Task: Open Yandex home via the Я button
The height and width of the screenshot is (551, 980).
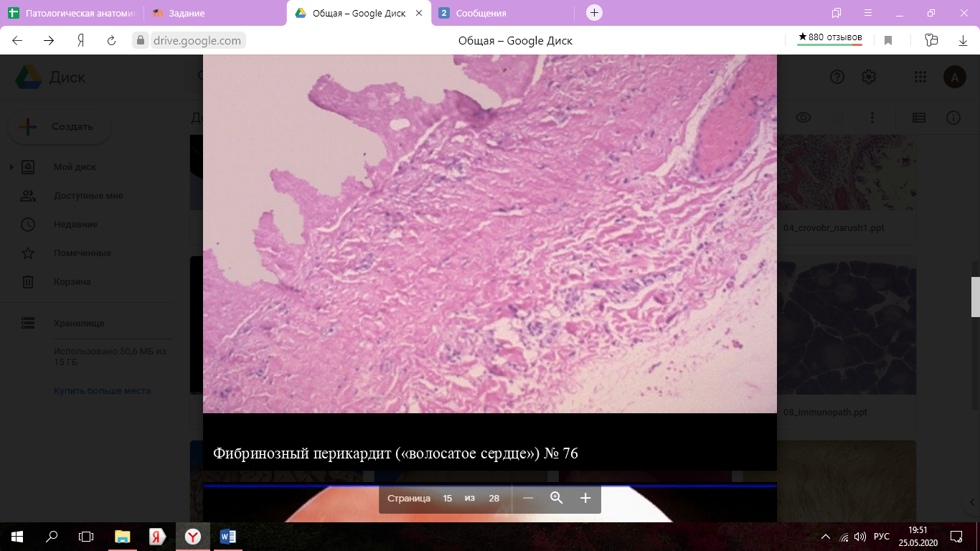Action: click(80, 41)
